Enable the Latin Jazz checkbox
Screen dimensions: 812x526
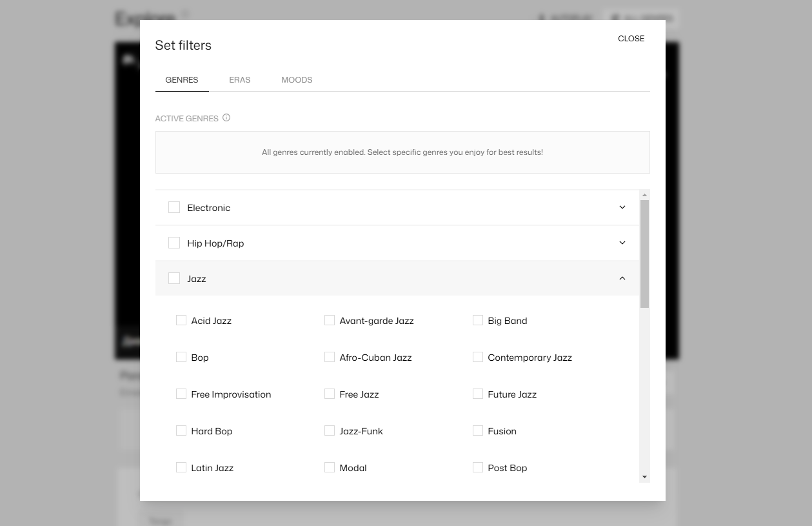point(181,467)
